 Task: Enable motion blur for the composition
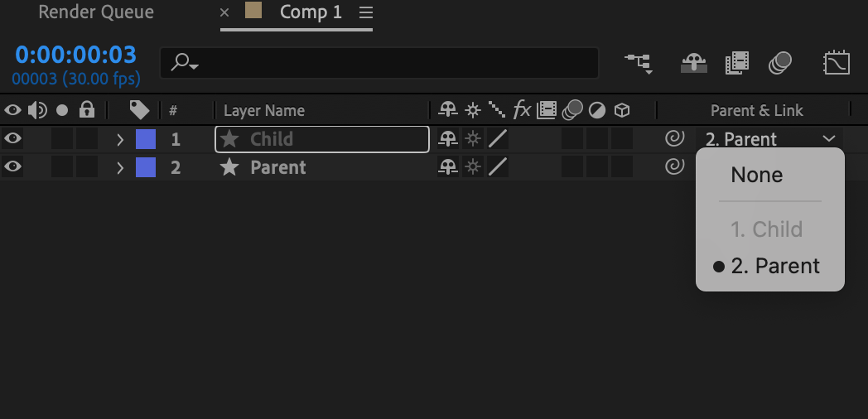pos(779,63)
